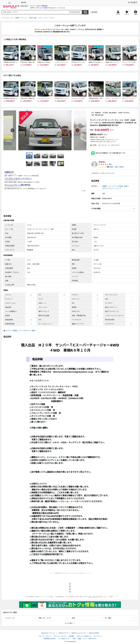
Task: Expand the その他の情報 section
Action: [113, 209]
